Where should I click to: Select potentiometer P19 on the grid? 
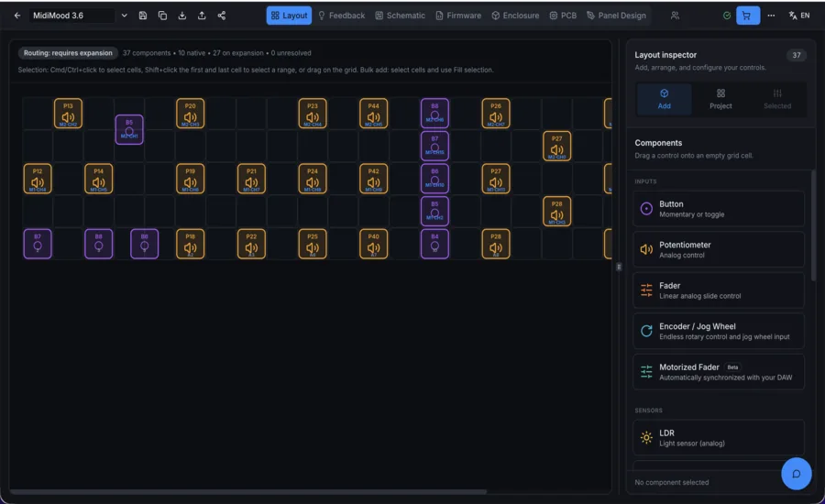tap(190, 179)
